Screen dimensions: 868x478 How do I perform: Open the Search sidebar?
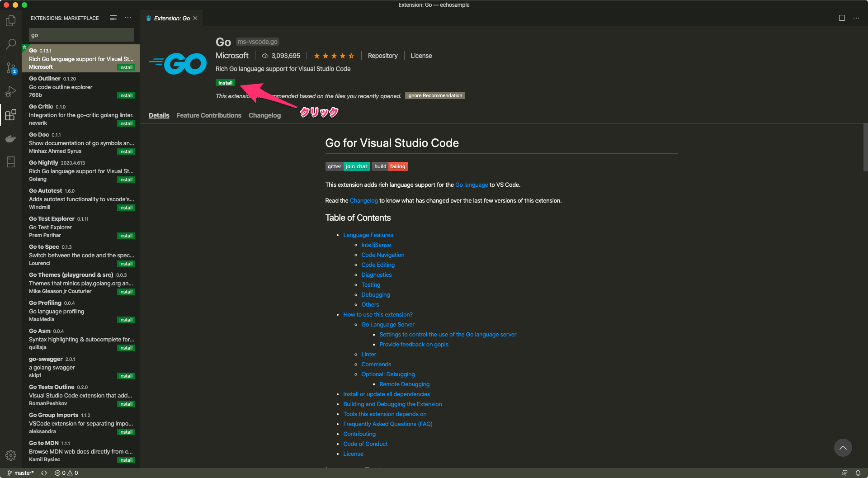10,44
